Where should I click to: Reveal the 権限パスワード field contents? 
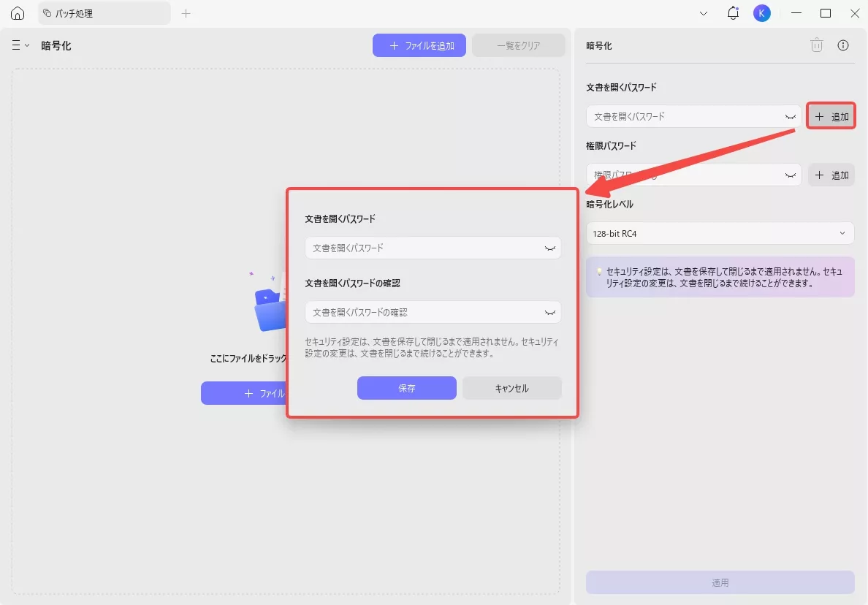click(x=789, y=175)
